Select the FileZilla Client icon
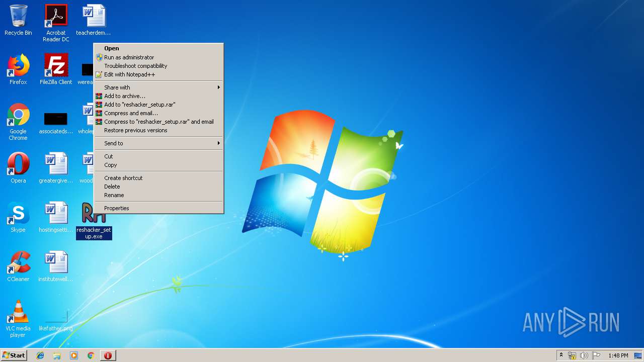Viewport: 644px width, 362px height. (56, 69)
